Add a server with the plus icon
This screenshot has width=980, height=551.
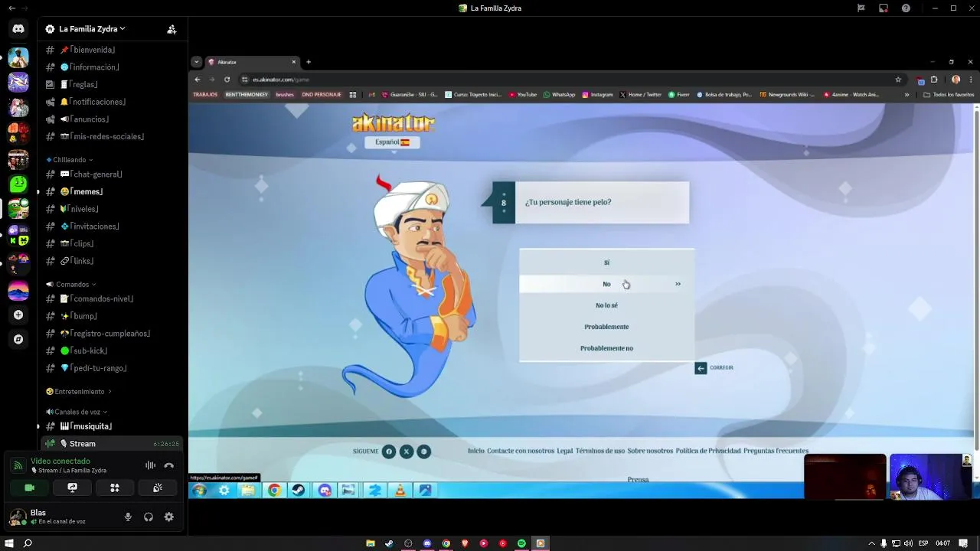(18, 315)
